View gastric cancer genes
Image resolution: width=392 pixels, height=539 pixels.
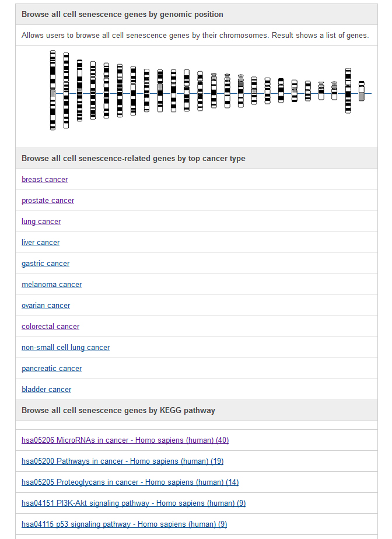tap(45, 263)
